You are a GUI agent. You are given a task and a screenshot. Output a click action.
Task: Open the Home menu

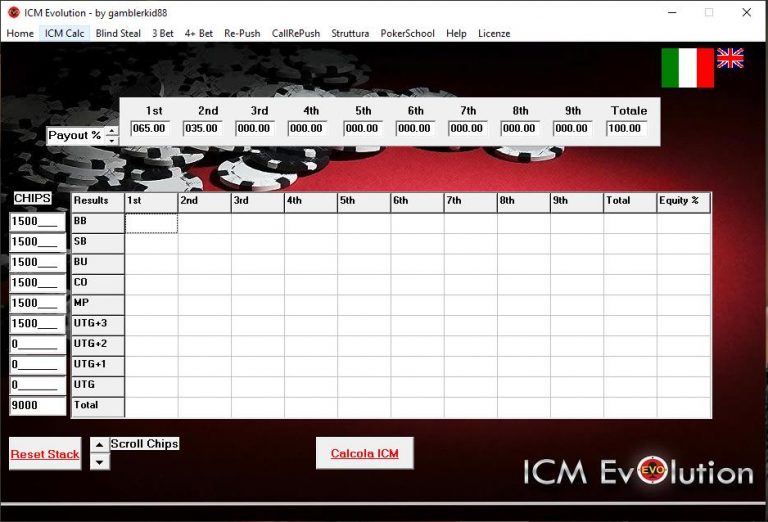(20, 33)
